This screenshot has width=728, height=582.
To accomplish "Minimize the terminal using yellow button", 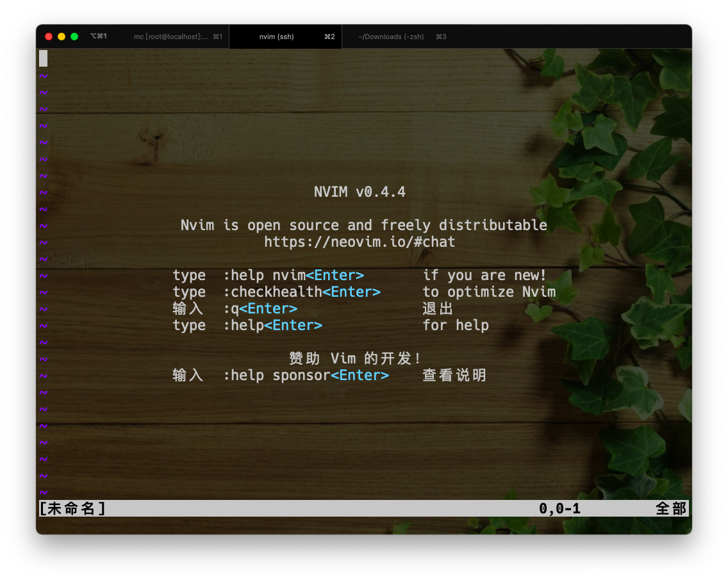I will tap(62, 37).
